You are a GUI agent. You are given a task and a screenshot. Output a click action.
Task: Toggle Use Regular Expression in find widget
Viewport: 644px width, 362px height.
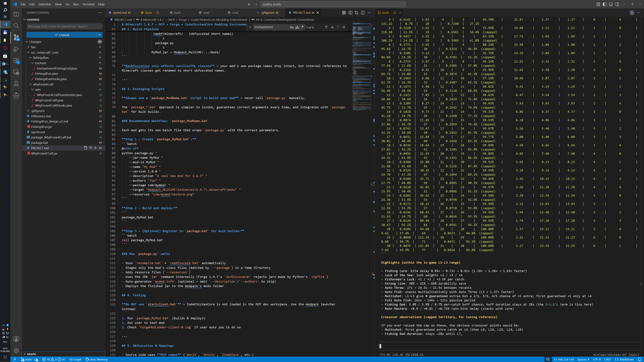[x=302, y=27]
